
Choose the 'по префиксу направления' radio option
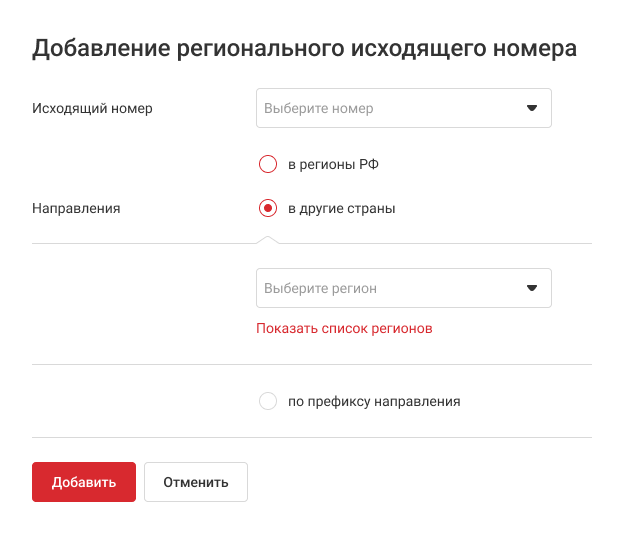tap(267, 401)
